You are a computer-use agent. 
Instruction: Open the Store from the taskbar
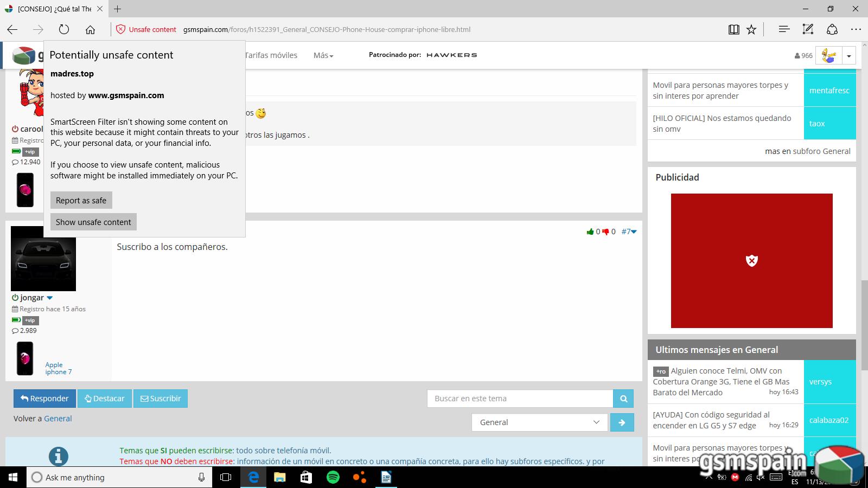click(x=306, y=477)
